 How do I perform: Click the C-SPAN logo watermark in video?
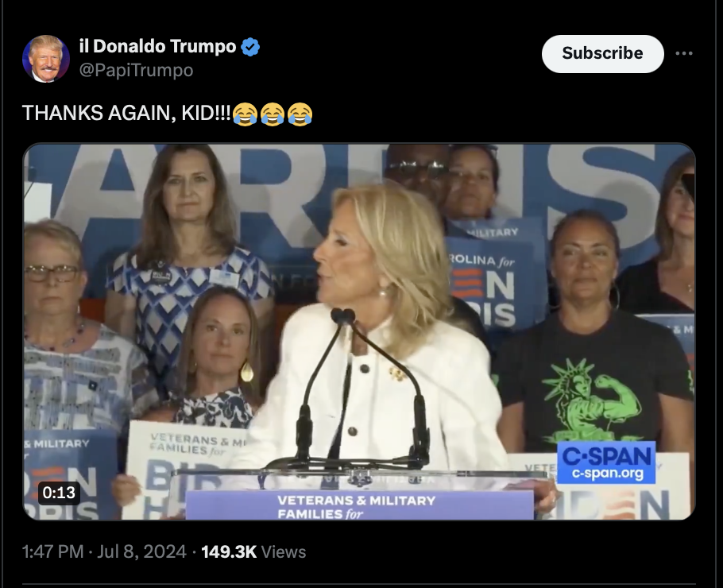coord(606,455)
